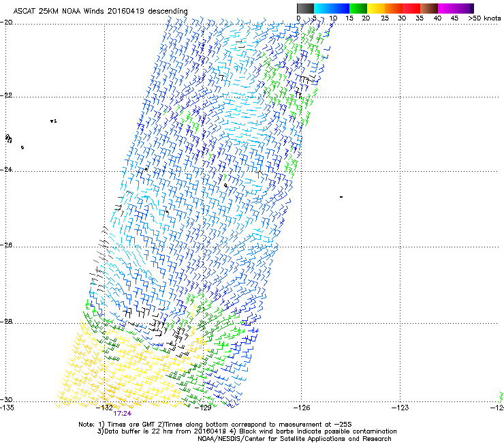
Task: Click the legend value '45'
Action: coord(454,18)
